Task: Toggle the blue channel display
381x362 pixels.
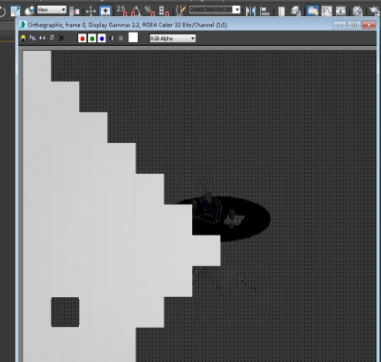Action: pyautogui.click(x=102, y=38)
